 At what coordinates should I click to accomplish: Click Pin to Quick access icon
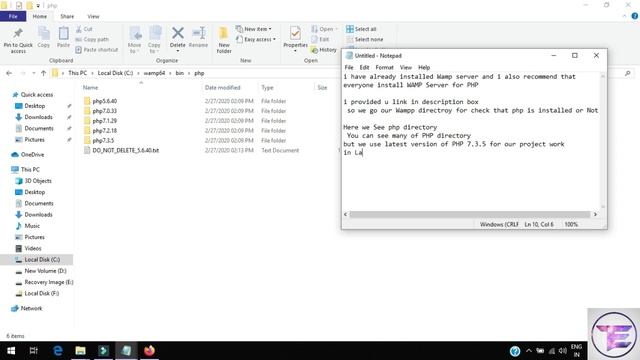(x=18, y=34)
